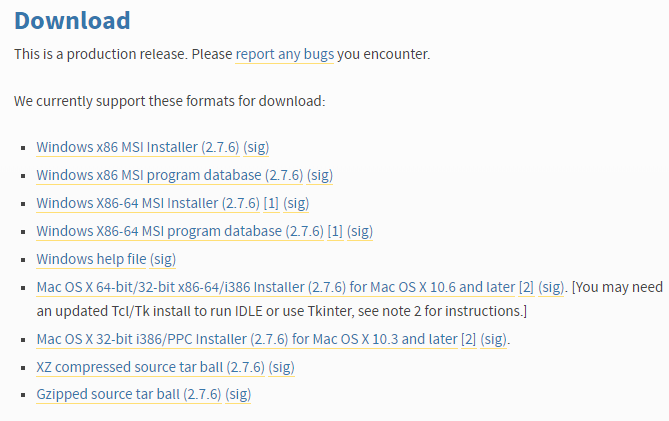Download Mac OS X 64-bit/32-bit Installer

click(276, 287)
